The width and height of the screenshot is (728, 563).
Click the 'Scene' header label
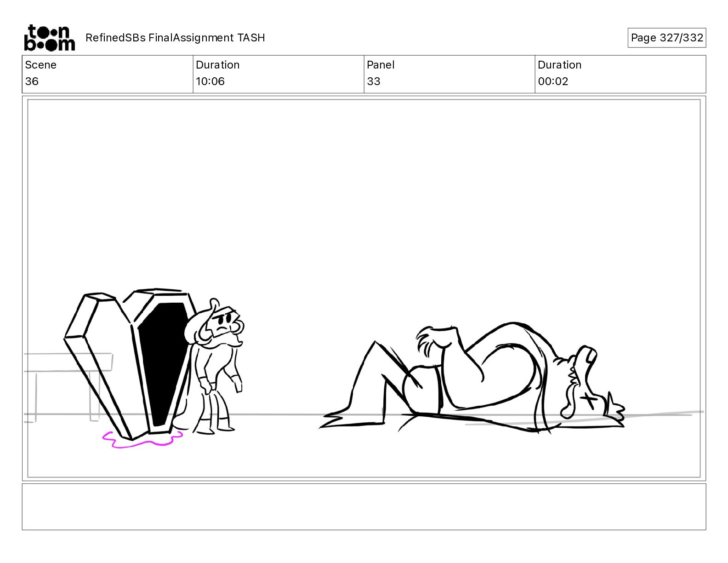(40, 65)
